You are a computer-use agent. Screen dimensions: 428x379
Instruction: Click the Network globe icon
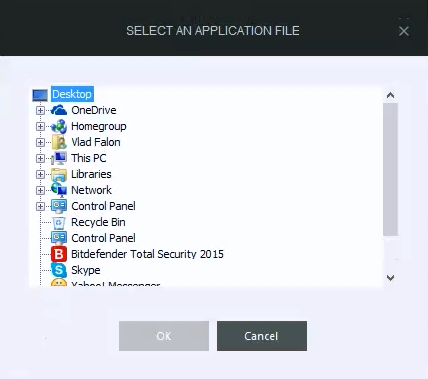click(59, 190)
